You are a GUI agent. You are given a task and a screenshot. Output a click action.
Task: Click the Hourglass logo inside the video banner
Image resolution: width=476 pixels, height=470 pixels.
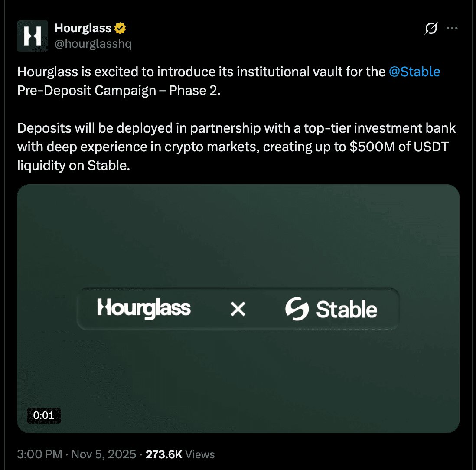click(144, 308)
